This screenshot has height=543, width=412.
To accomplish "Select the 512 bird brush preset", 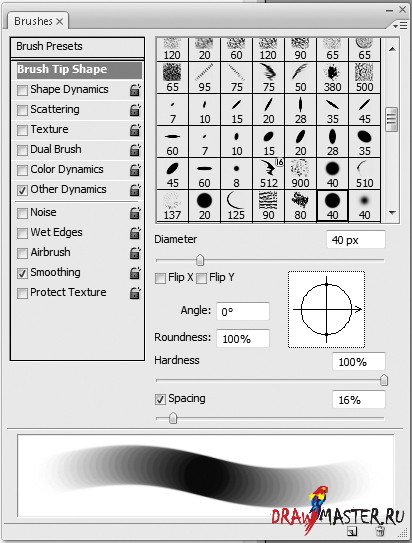I will pyautogui.click(x=269, y=173).
